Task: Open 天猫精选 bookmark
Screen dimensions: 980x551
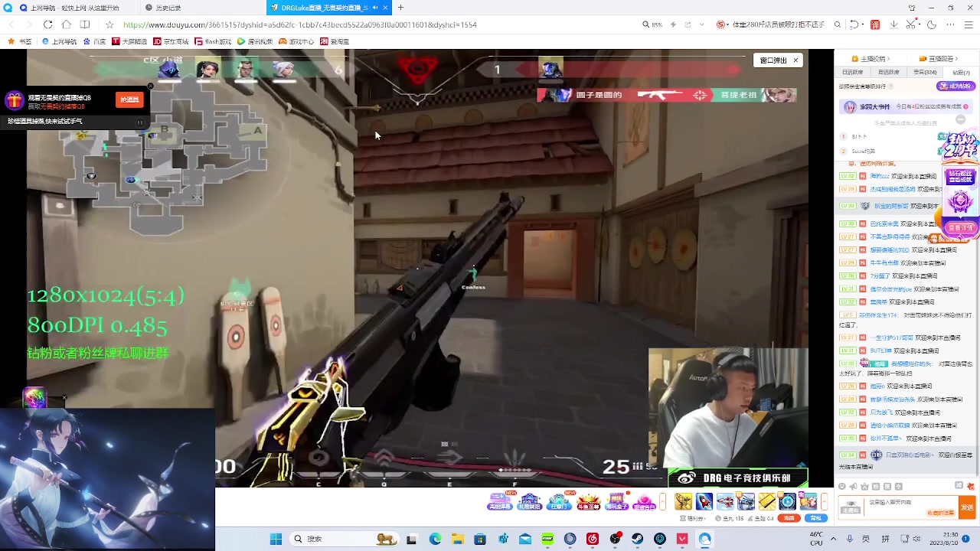Action: point(129,41)
